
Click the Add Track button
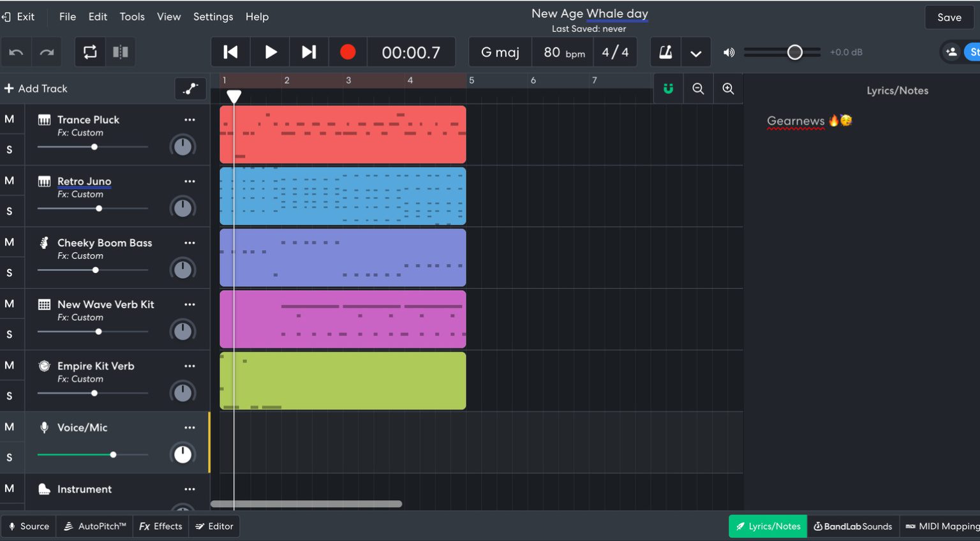(36, 88)
